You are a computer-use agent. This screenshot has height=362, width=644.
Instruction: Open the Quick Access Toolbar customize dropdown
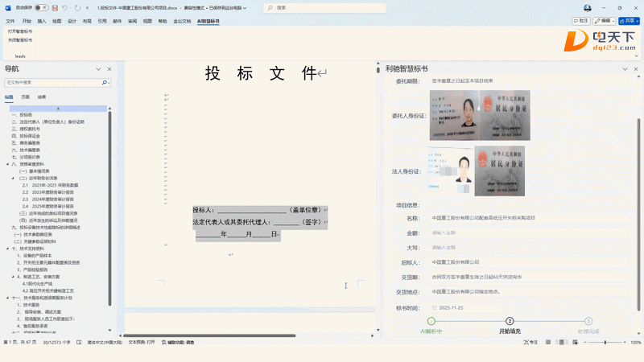pyautogui.click(x=88, y=8)
